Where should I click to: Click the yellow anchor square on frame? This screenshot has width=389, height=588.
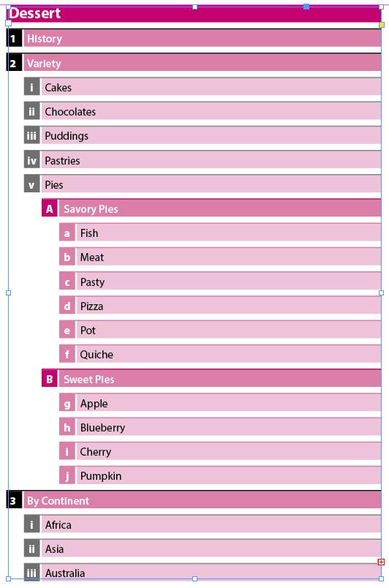pyautogui.click(x=382, y=25)
